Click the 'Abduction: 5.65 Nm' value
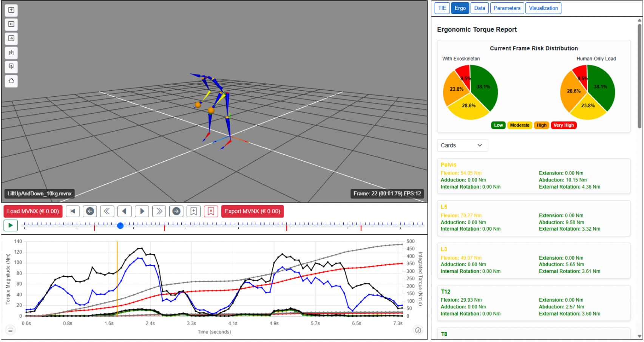Screen dimensions: 644x342 561,265
